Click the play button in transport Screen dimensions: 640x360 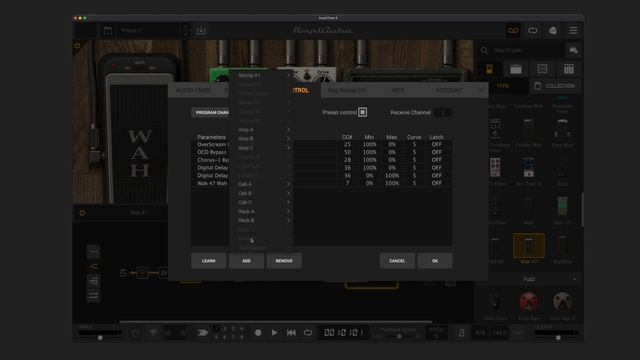click(x=274, y=333)
